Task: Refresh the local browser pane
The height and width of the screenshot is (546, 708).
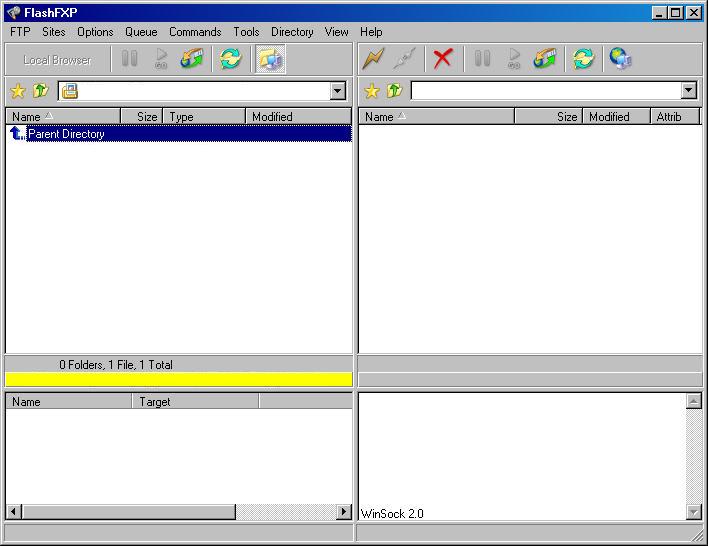Action: coord(231,59)
